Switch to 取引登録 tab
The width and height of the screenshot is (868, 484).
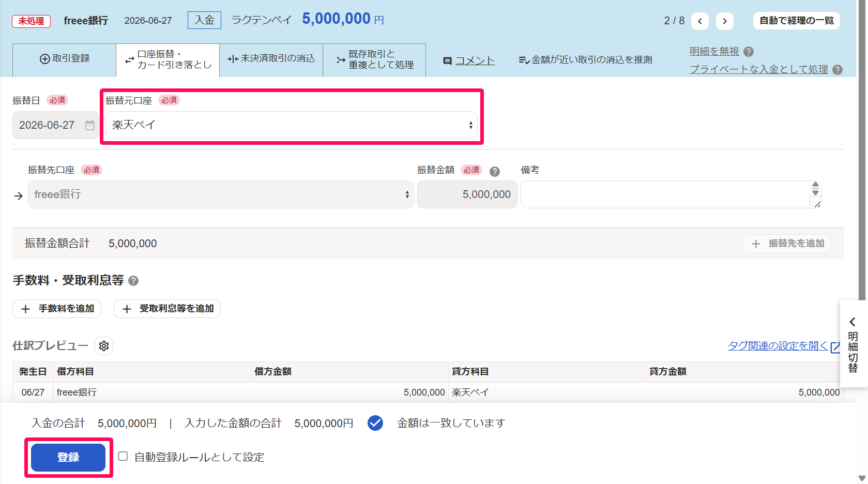65,59
